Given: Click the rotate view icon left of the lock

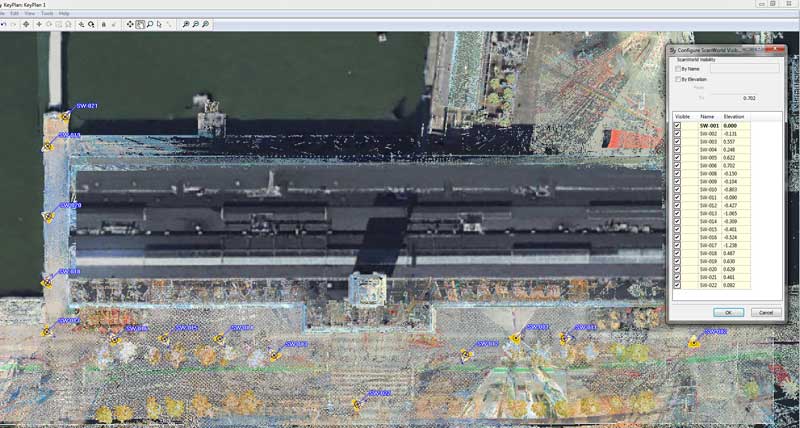Looking at the screenshot, I should (x=91, y=24).
